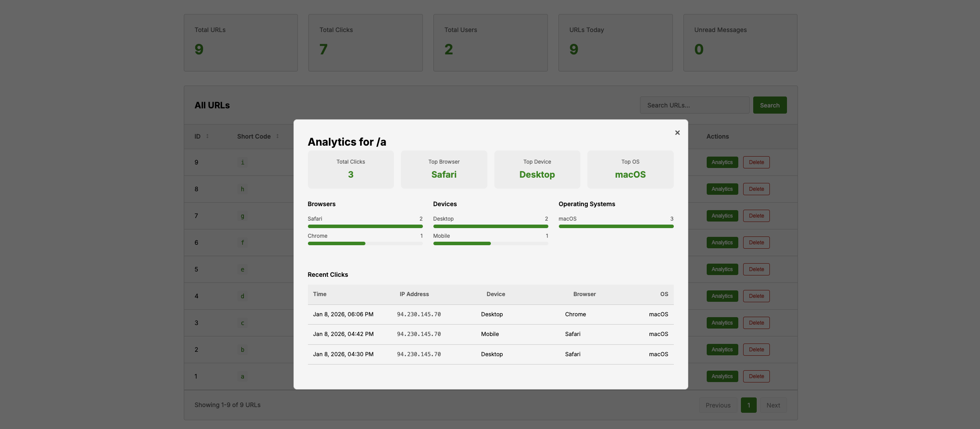Delete the URL in row 8
Viewport: 980px width, 429px height.
pos(756,189)
